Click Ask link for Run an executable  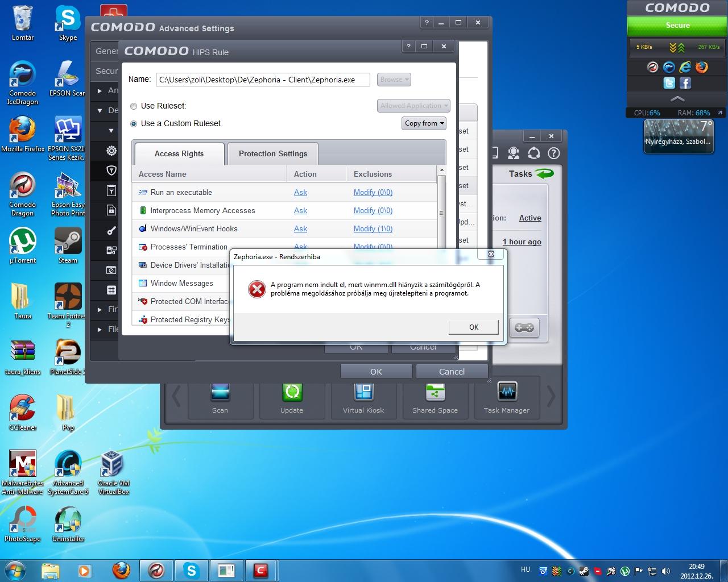point(300,192)
